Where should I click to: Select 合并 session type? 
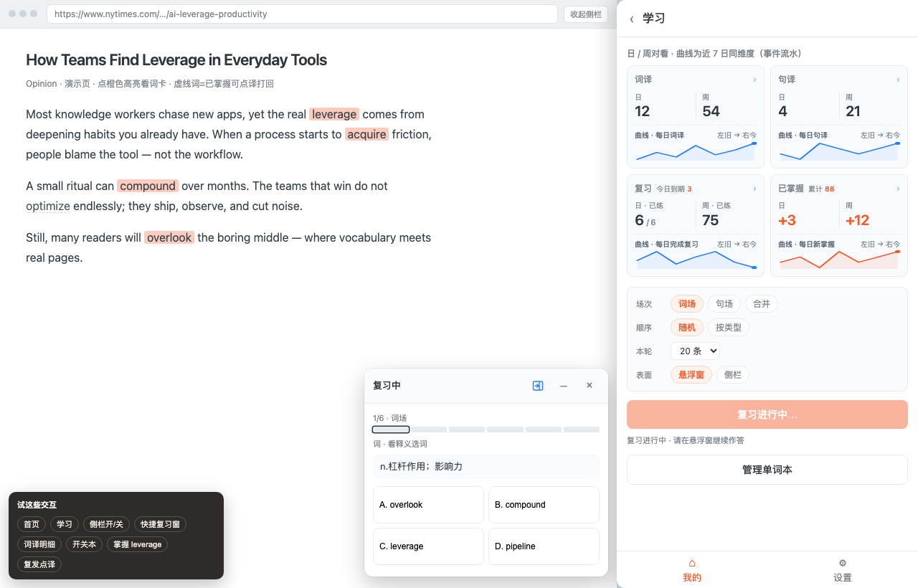[762, 304]
